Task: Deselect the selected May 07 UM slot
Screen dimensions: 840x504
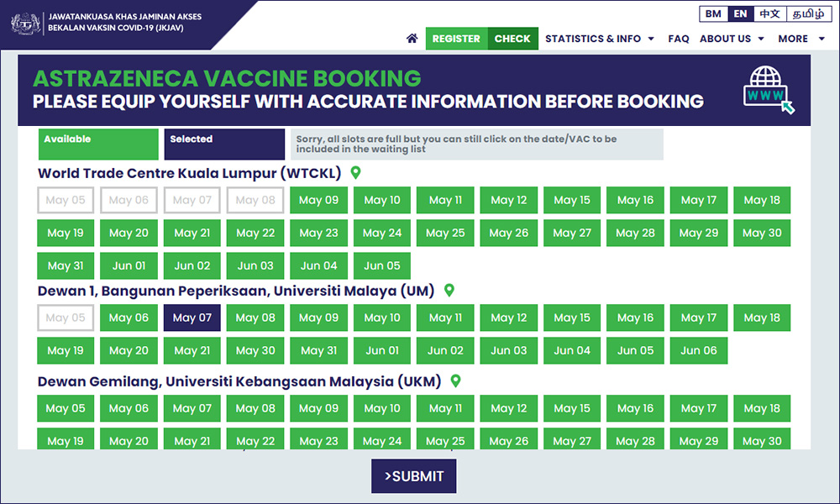Action: [192, 318]
